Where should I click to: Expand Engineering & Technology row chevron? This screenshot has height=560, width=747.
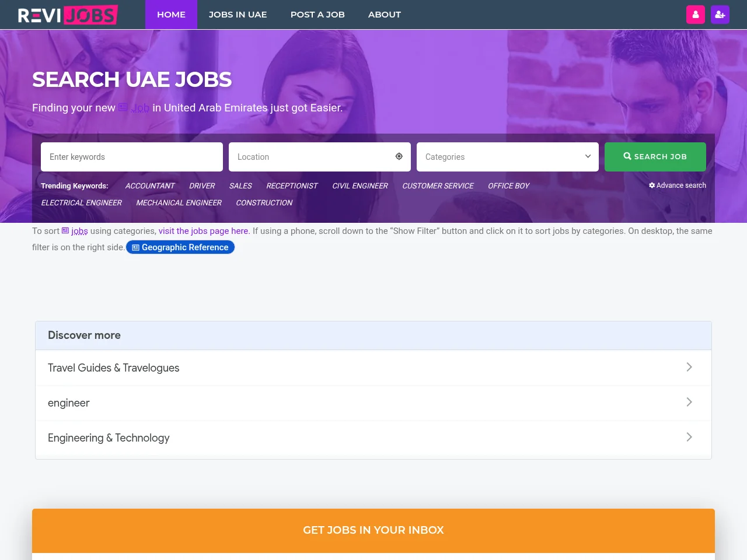click(689, 437)
